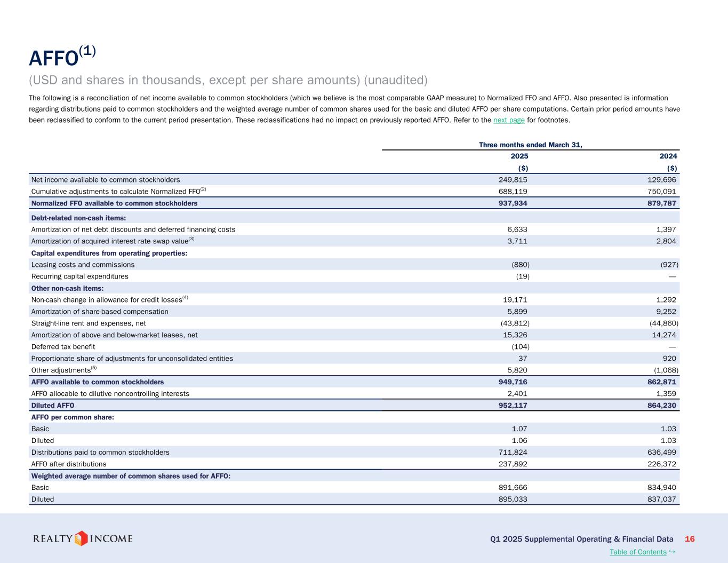Click the Realty Income logo icon
This screenshot has height=563, width=728.
click(x=81, y=538)
